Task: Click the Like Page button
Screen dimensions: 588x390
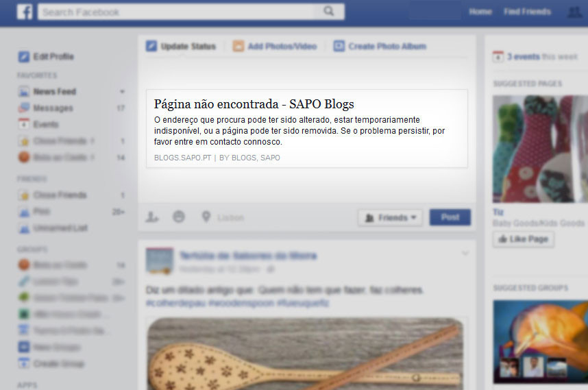Action: point(524,239)
